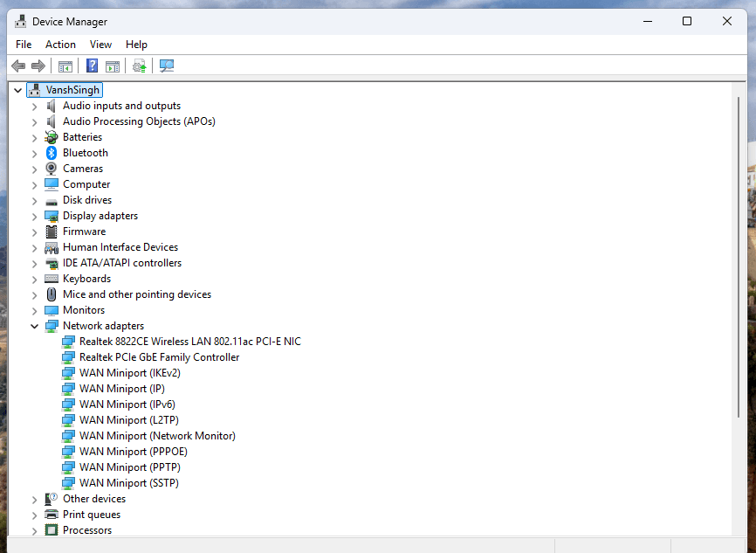Click the Forward arrow toolbar icon
The width and height of the screenshot is (756, 553).
pos(38,66)
